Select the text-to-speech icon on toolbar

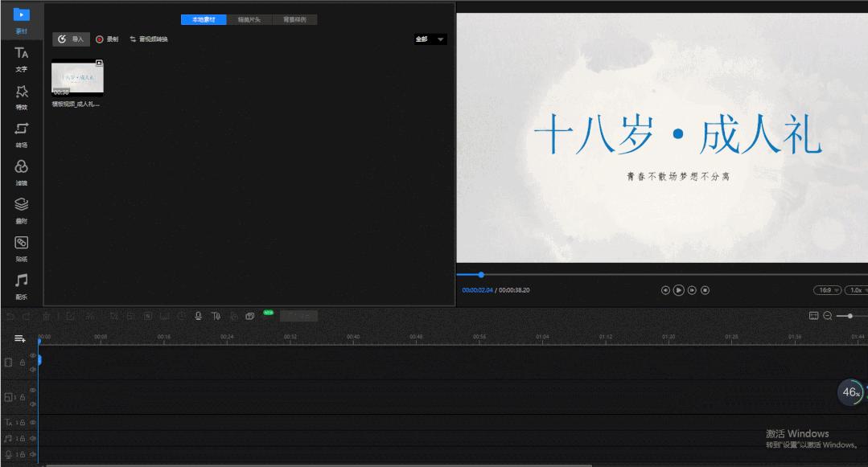tap(216, 316)
